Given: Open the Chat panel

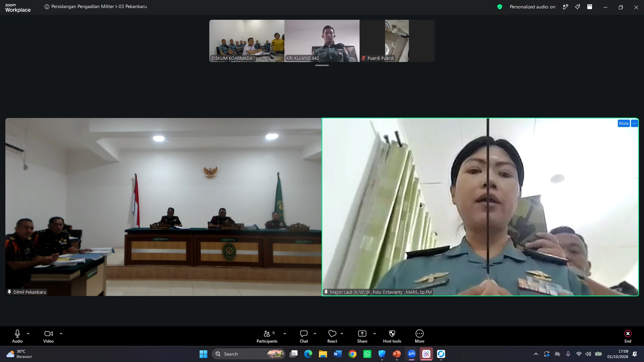Looking at the screenshot, I should (x=304, y=336).
